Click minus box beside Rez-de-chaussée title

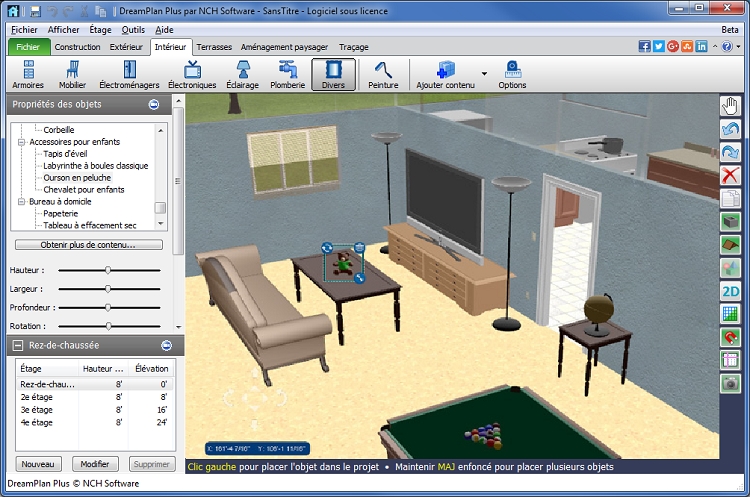[18, 345]
